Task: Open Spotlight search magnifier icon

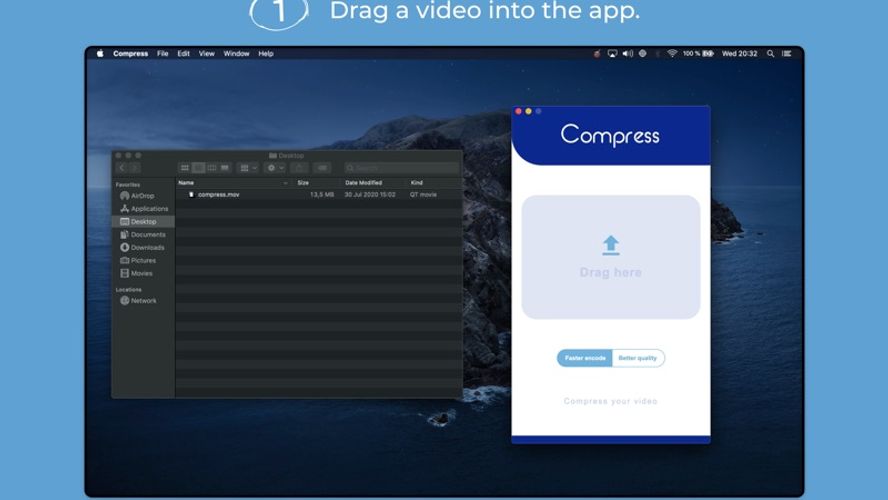Action: tap(770, 53)
